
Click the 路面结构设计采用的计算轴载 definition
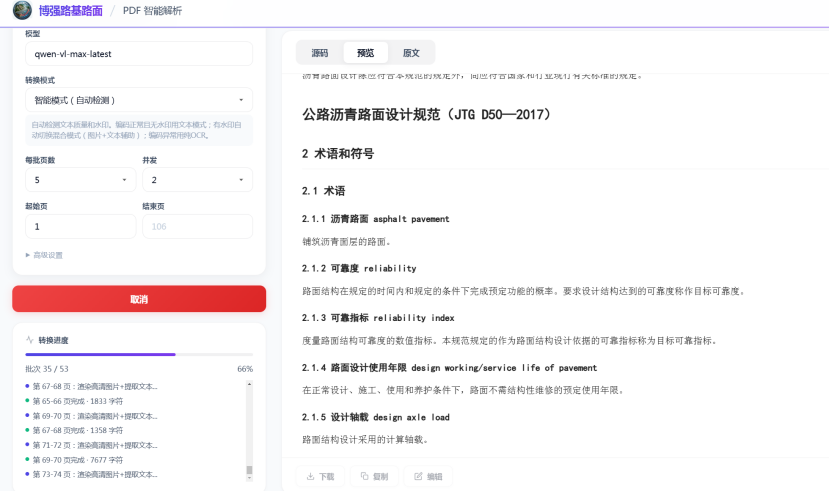(365, 439)
